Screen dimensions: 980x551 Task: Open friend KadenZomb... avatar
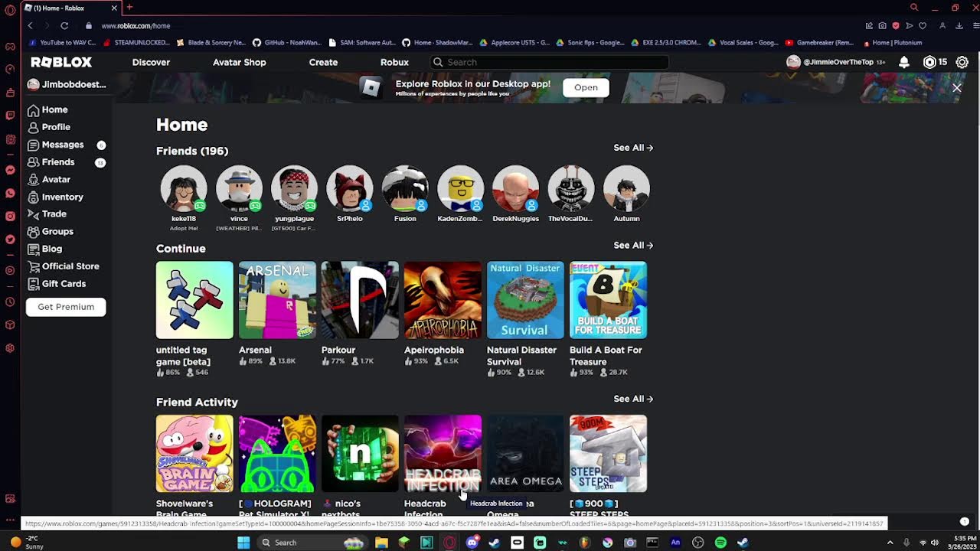tap(460, 188)
